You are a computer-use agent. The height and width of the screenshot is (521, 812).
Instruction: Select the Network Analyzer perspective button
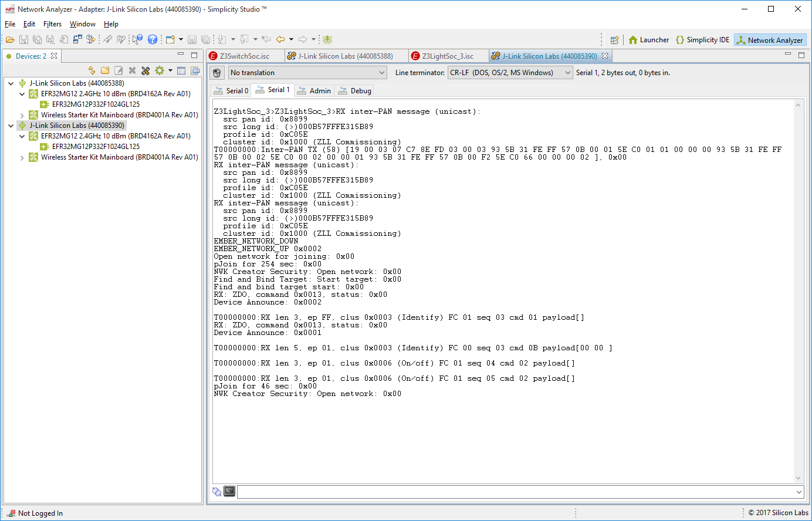click(x=770, y=40)
